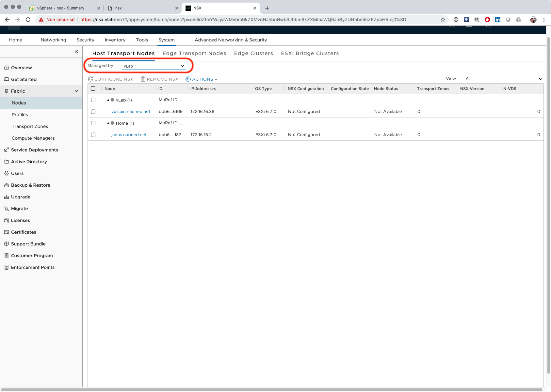Open the Networking top menu
Image resolution: width=551 pixels, height=392 pixels.
(x=53, y=40)
